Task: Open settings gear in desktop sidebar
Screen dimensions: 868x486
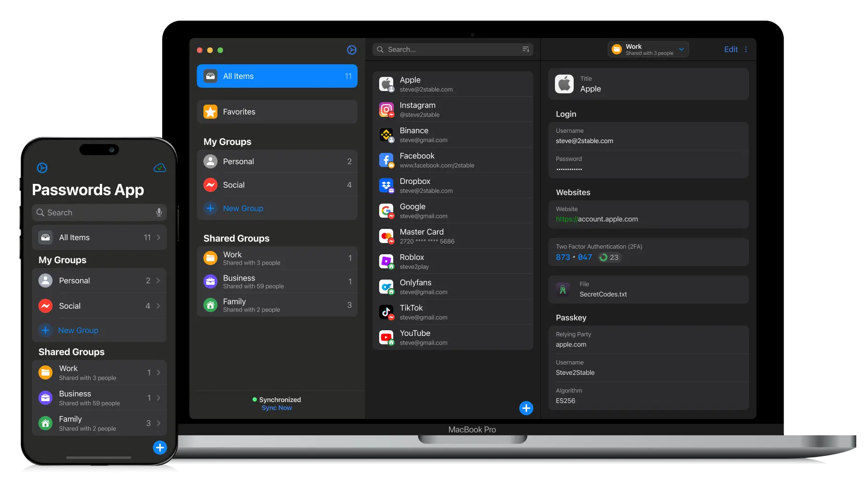Action: [352, 50]
